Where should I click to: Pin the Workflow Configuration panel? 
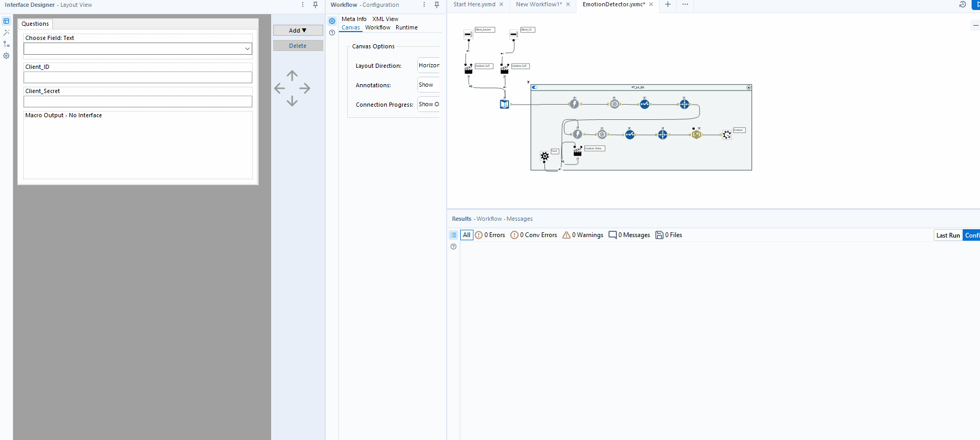437,5
